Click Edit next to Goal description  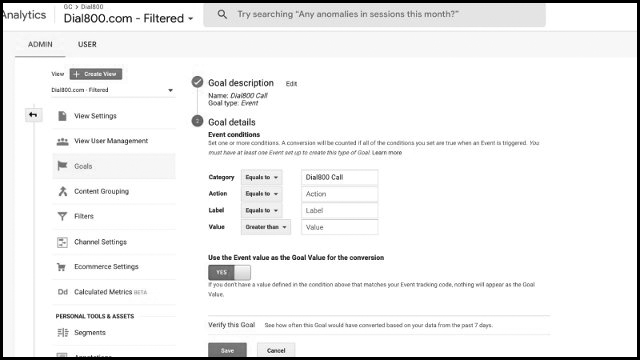point(291,84)
